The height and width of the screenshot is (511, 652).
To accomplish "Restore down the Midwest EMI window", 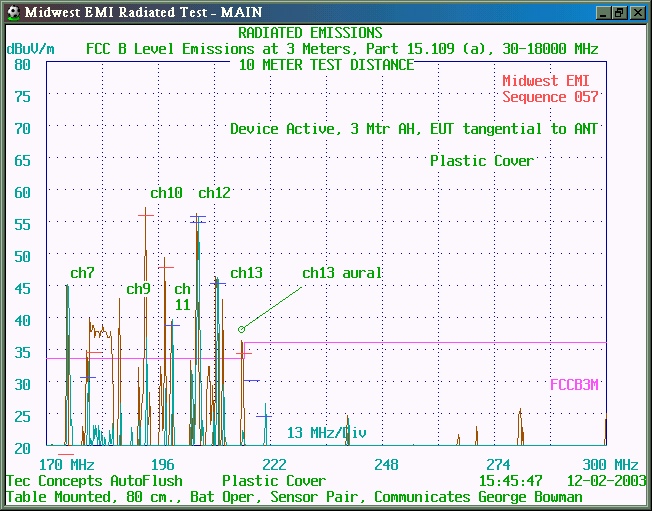I will (619, 12).
